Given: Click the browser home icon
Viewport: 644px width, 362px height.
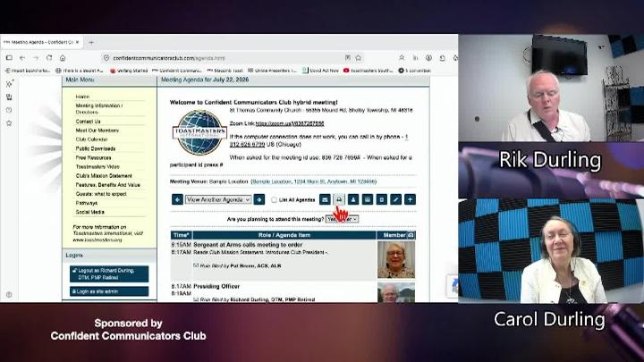Looking at the screenshot, I should point(63,58).
